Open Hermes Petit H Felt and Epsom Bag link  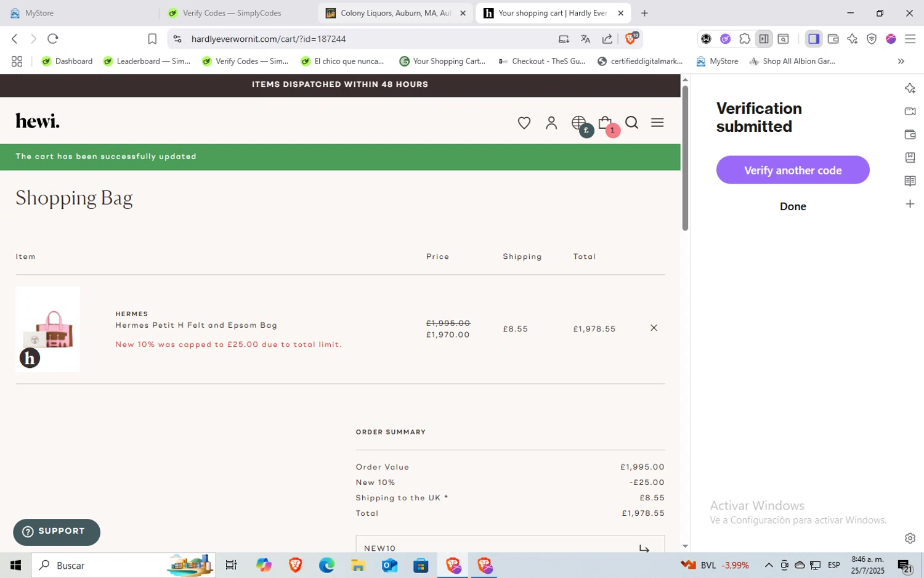point(196,325)
